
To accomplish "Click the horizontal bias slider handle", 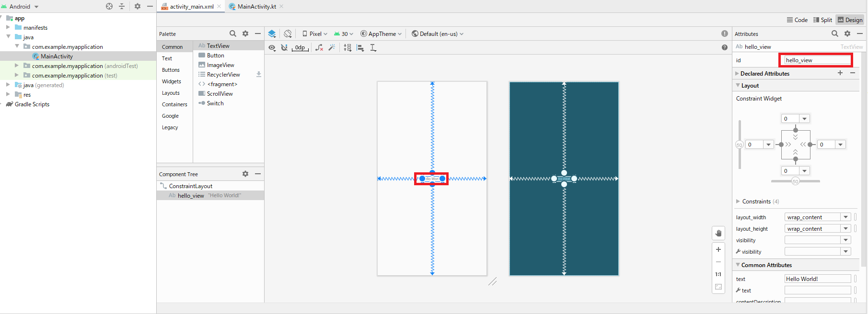I will pos(796,181).
